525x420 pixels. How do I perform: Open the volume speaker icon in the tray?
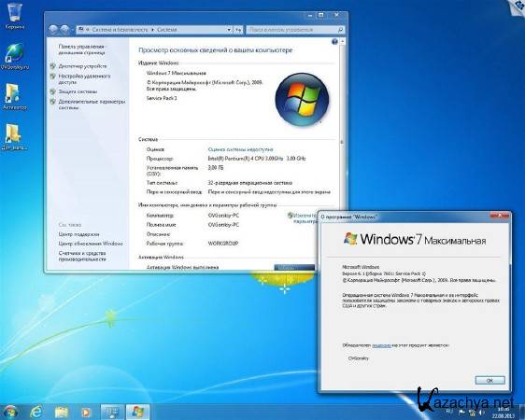click(x=481, y=412)
